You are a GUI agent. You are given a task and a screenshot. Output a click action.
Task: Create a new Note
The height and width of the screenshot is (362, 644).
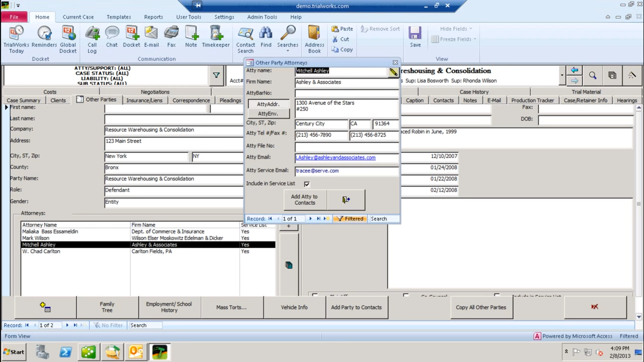[191, 37]
